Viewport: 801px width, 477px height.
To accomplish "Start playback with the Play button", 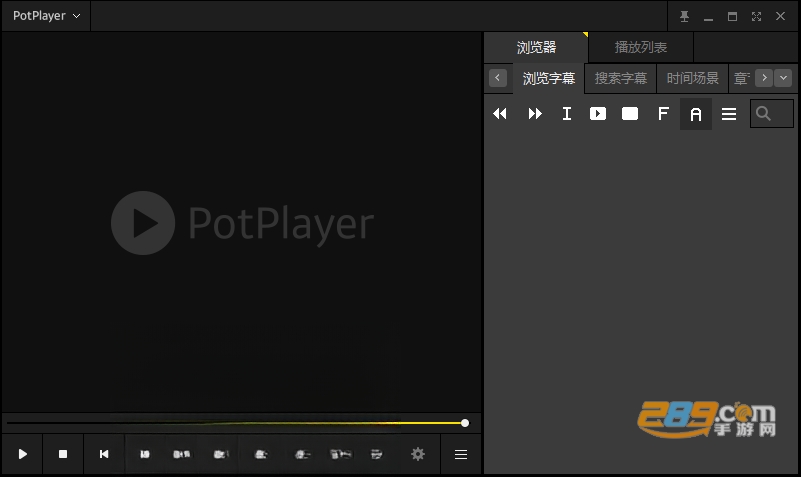I will click(x=22, y=454).
